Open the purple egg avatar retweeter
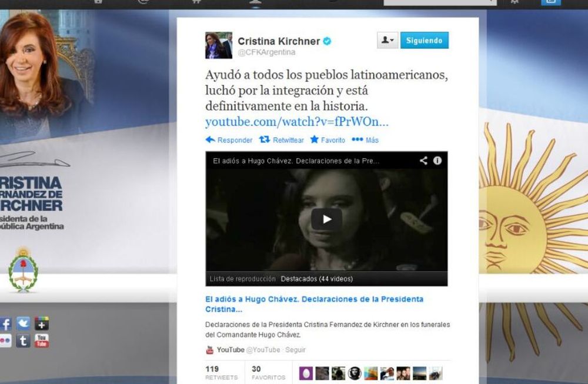Image resolution: width=588 pixels, height=384 pixels. tap(306, 373)
